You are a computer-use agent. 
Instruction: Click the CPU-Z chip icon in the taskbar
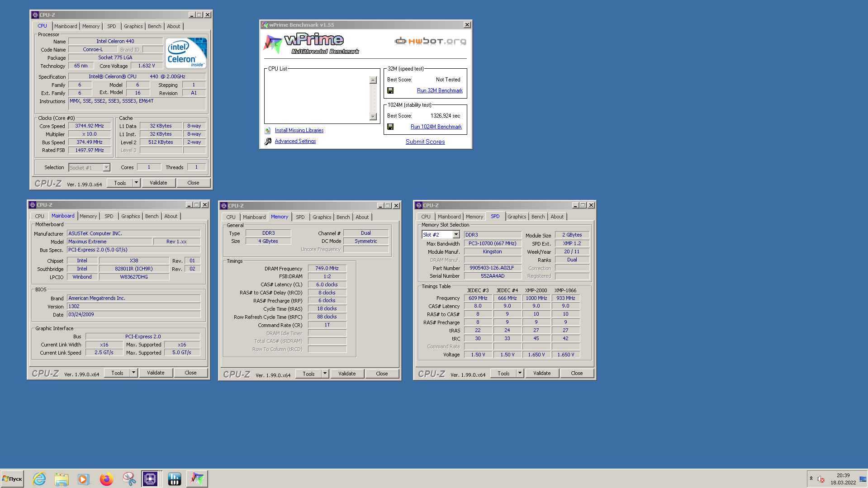tap(150, 479)
